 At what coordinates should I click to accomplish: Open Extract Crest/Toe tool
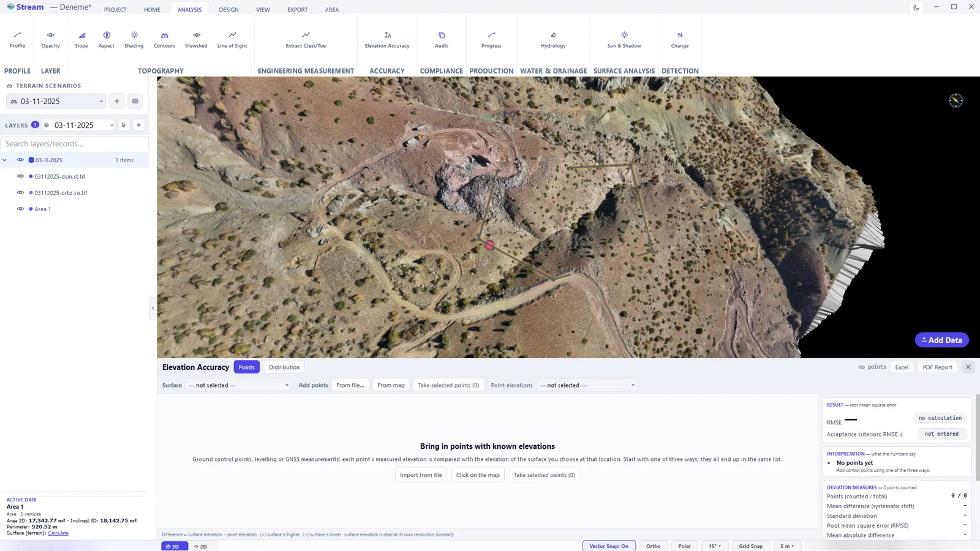(x=306, y=40)
